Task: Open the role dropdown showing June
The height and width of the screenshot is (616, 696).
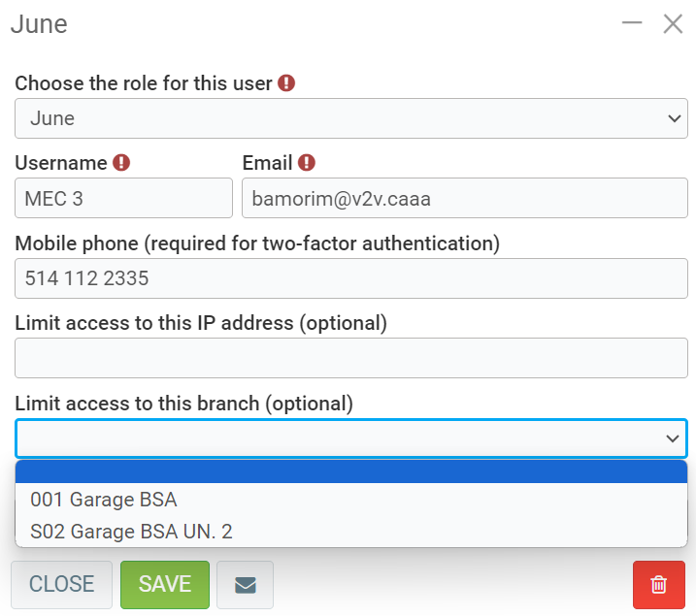Action: 350,118
